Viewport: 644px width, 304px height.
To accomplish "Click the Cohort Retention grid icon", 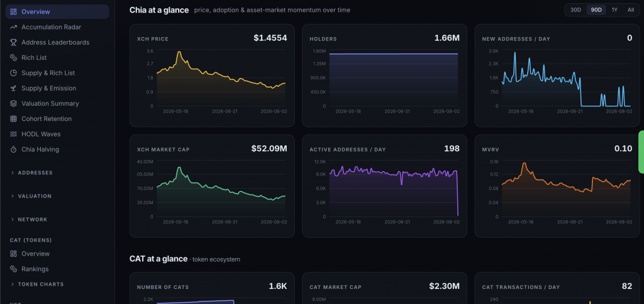I will click(x=14, y=119).
